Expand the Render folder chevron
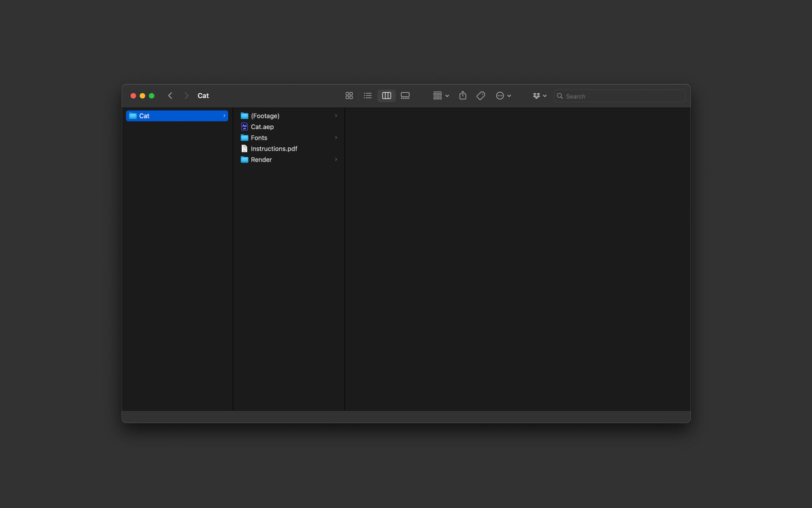 click(336, 160)
